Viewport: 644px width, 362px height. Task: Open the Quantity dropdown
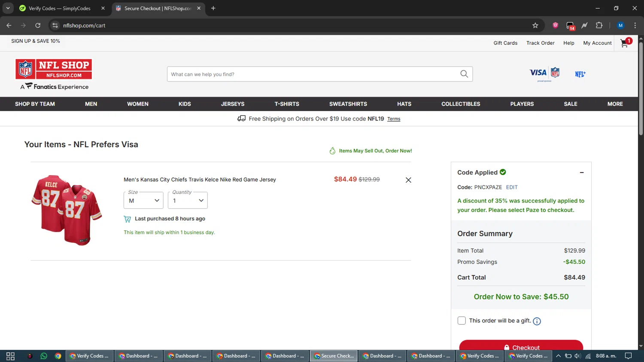tap(188, 200)
